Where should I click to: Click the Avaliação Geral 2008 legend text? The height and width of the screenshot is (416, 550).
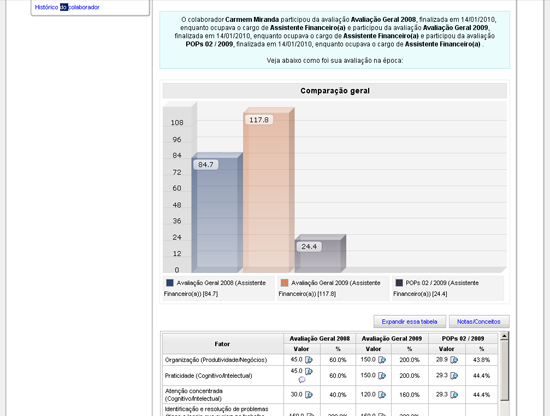(x=215, y=288)
